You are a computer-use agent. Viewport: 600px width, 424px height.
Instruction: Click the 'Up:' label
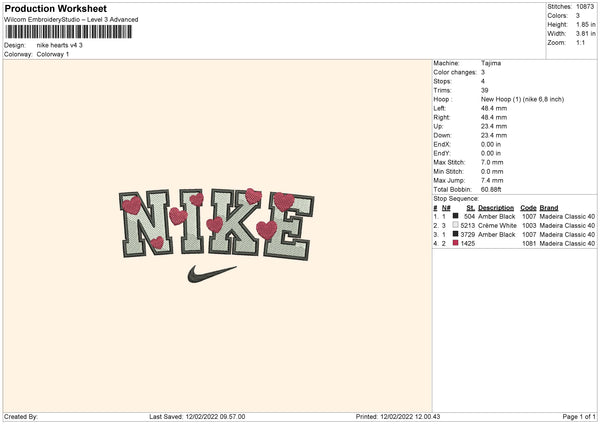439,127
